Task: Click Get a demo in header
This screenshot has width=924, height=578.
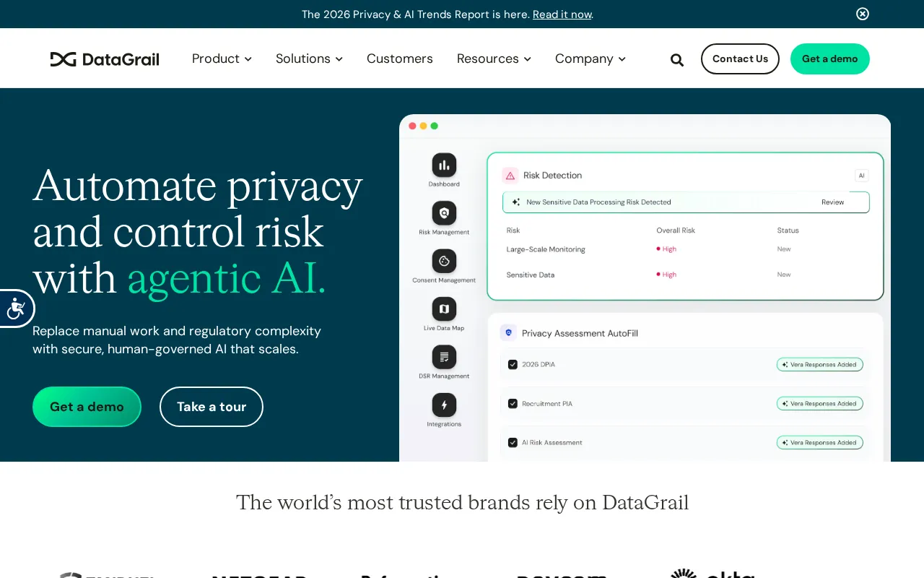Action: (x=830, y=59)
